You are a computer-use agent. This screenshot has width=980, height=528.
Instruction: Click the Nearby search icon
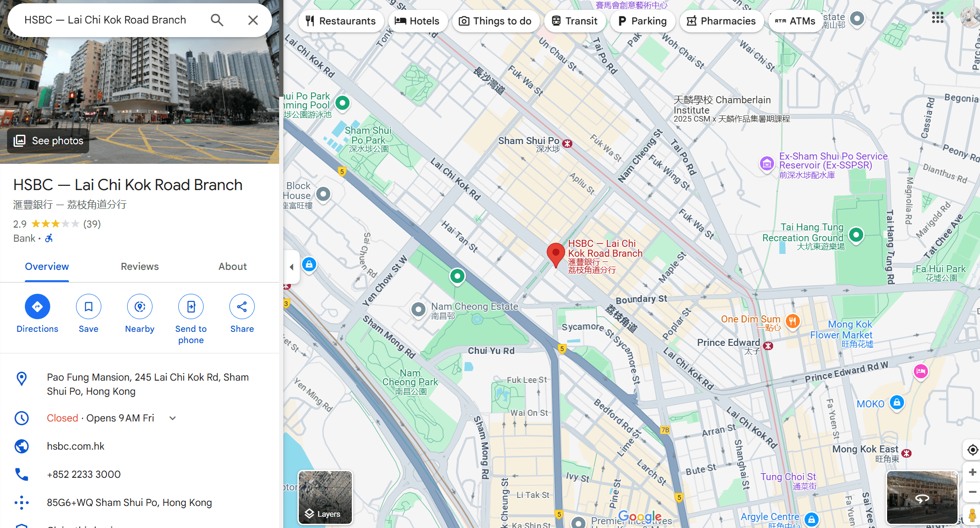(x=140, y=306)
